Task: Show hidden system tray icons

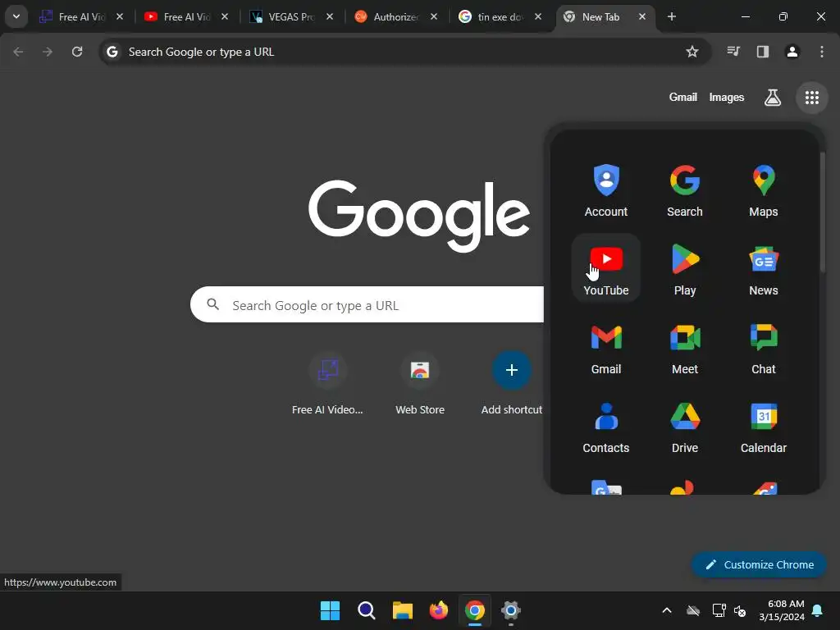Action: tap(667, 610)
